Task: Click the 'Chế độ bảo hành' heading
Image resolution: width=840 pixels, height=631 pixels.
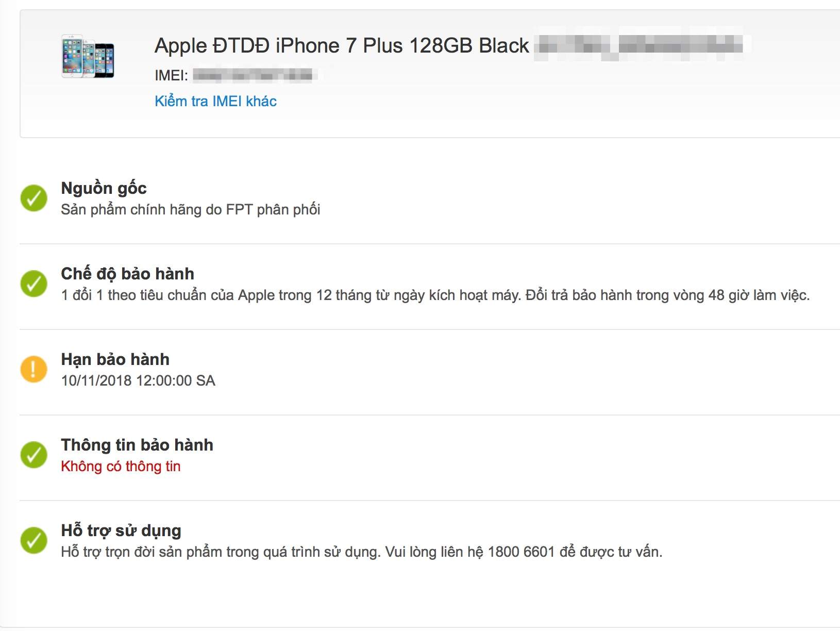Action: coord(127,274)
